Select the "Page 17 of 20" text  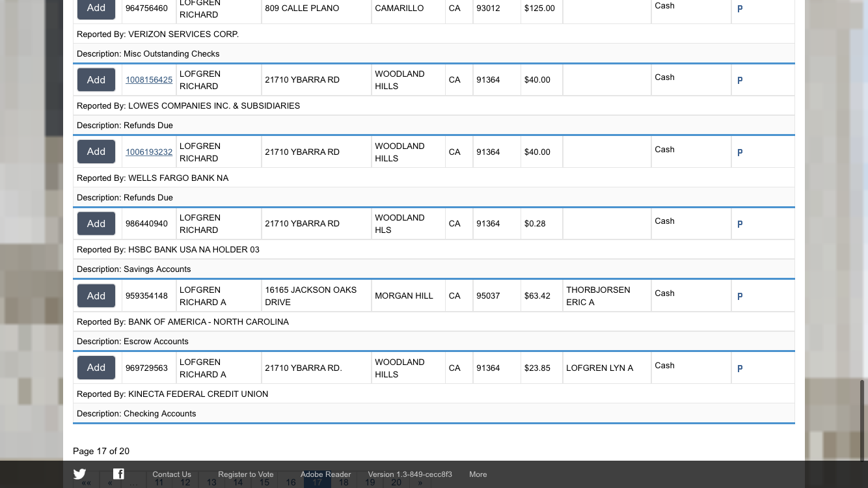coord(101,451)
